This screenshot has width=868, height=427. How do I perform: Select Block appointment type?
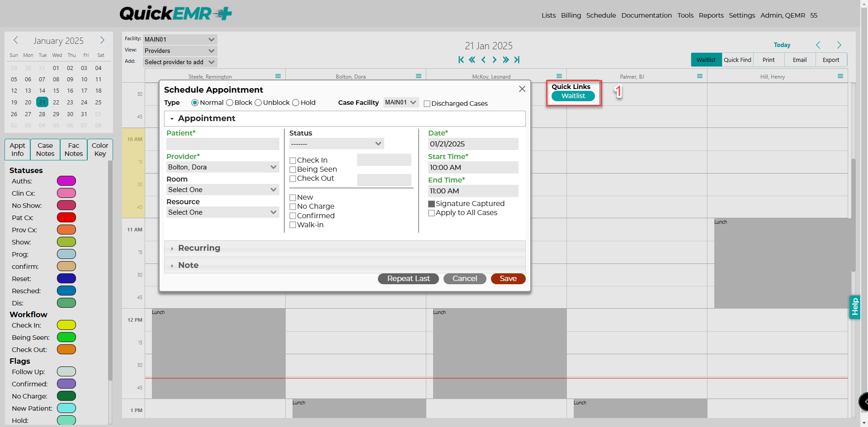[x=230, y=103]
